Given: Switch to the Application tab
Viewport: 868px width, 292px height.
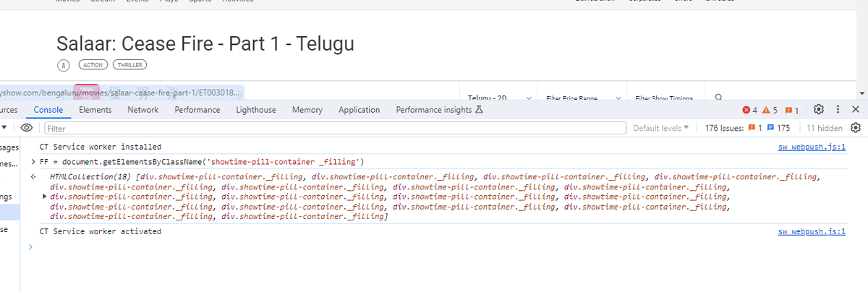Looking at the screenshot, I should click(x=359, y=110).
